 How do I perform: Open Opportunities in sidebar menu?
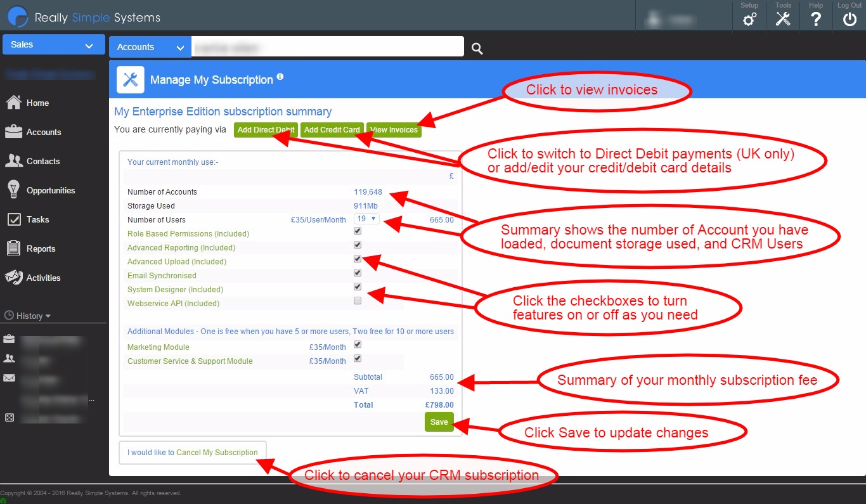tap(51, 190)
